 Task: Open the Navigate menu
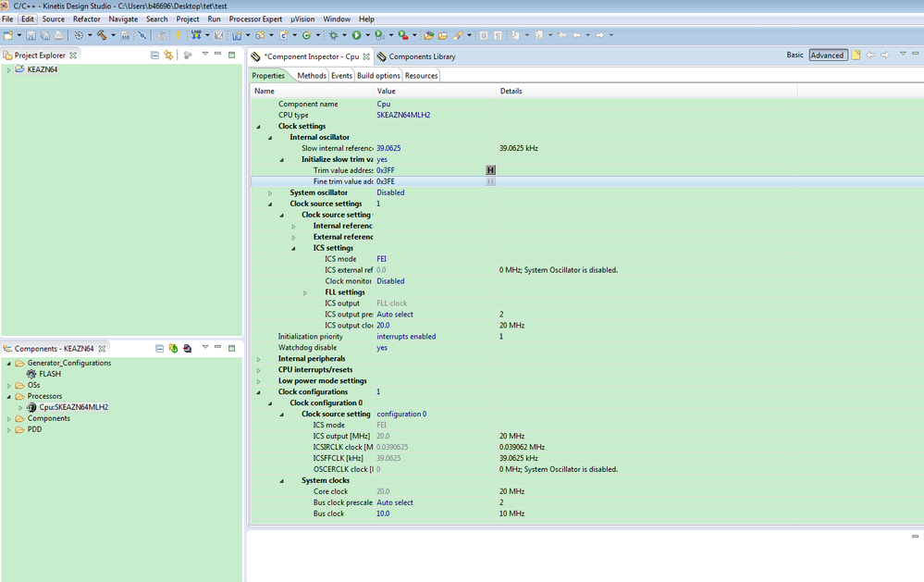click(123, 19)
